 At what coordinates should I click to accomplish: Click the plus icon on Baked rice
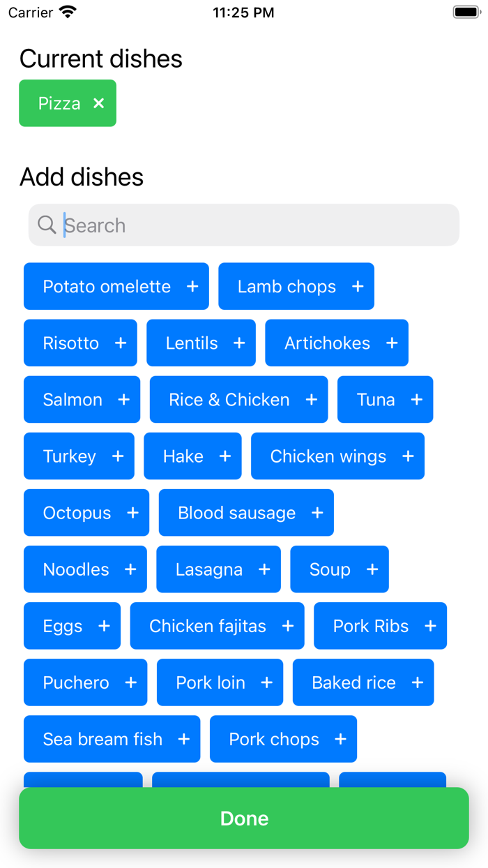[x=416, y=682]
